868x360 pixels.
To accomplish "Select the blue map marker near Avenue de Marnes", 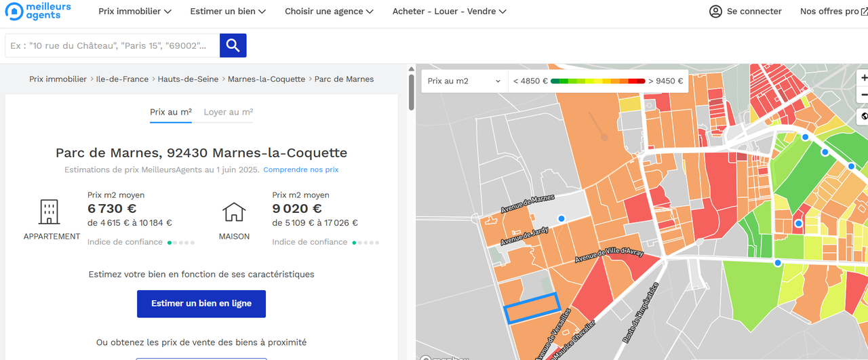I will pyautogui.click(x=561, y=218).
